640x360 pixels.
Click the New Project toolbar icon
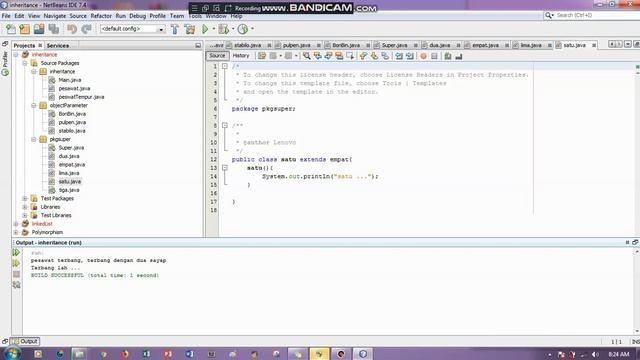point(24,29)
